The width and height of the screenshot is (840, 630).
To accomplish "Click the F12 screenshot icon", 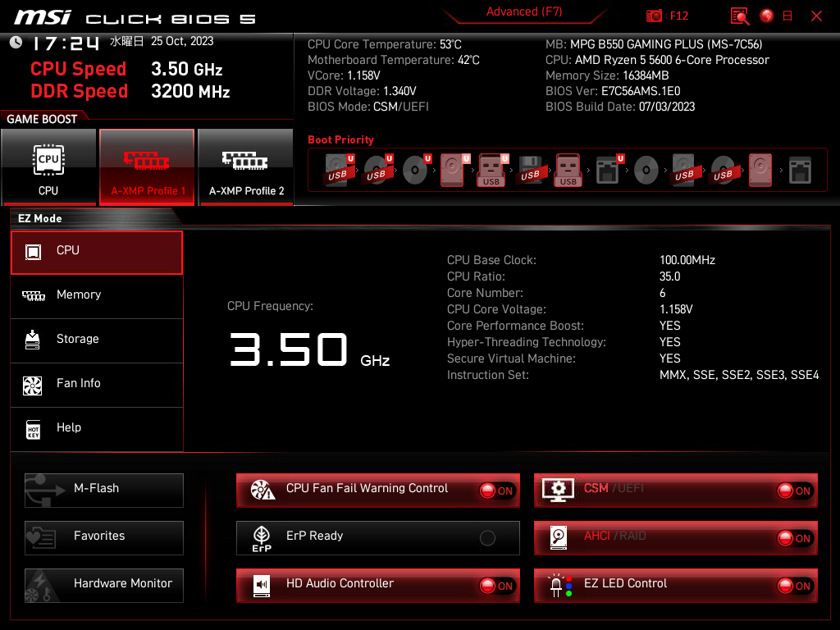I will pos(655,16).
